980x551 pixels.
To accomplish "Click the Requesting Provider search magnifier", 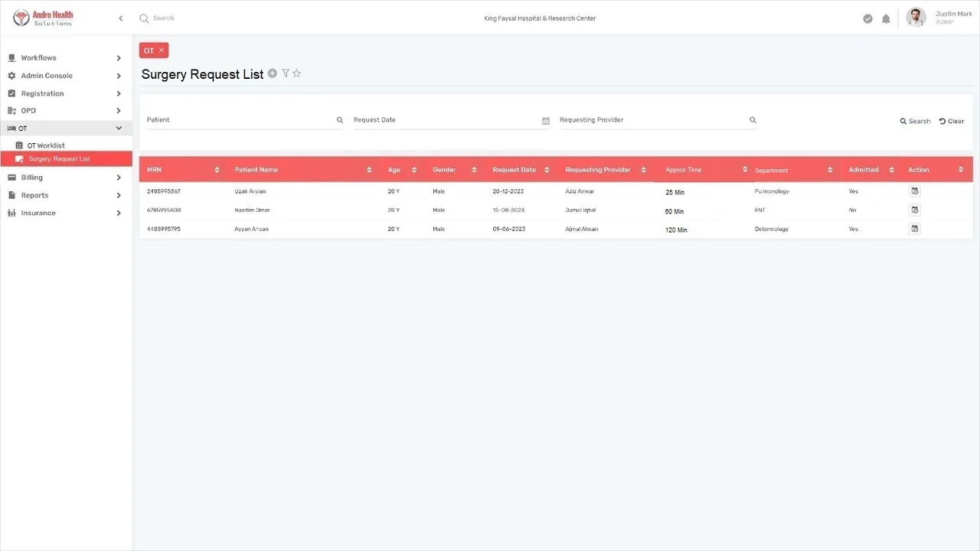I will pos(753,120).
